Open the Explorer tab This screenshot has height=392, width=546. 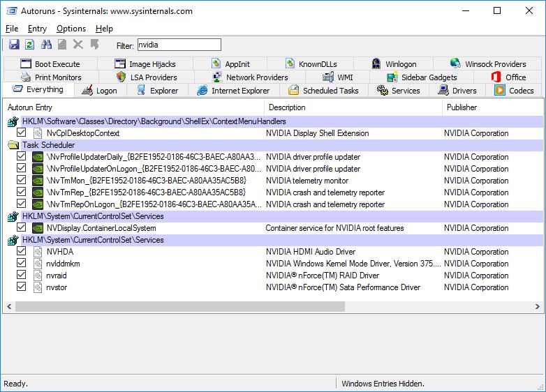coord(157,91)
